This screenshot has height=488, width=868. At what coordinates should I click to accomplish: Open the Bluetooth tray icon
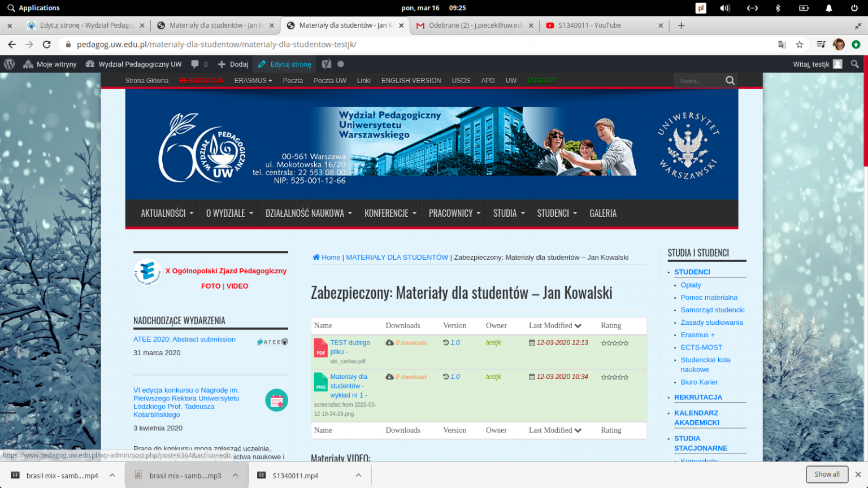tap(778, 8)
